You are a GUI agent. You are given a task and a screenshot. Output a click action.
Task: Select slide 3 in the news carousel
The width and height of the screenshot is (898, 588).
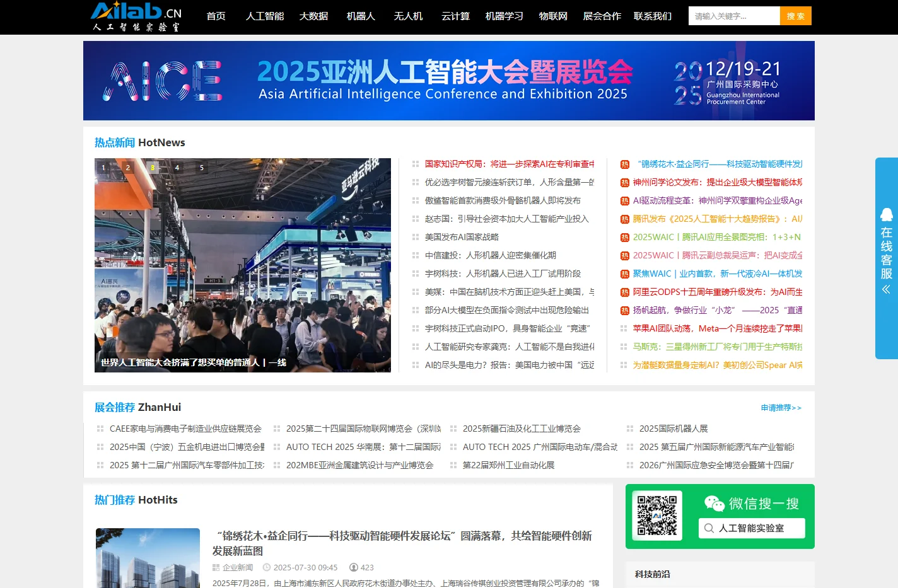(x=153, y=168)
